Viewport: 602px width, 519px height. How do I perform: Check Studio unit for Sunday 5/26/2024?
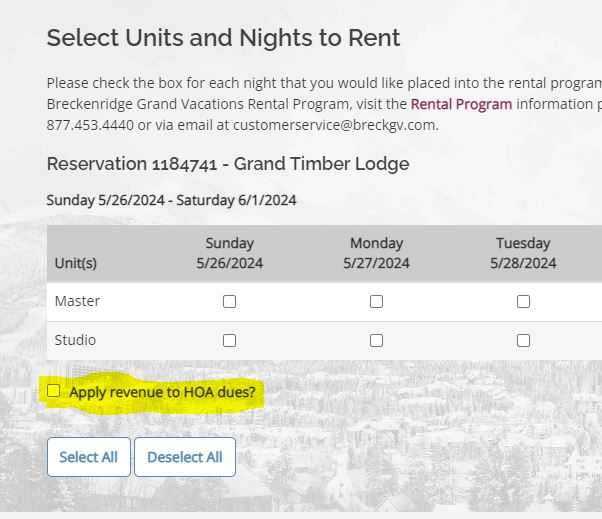[x=229, y=340]
